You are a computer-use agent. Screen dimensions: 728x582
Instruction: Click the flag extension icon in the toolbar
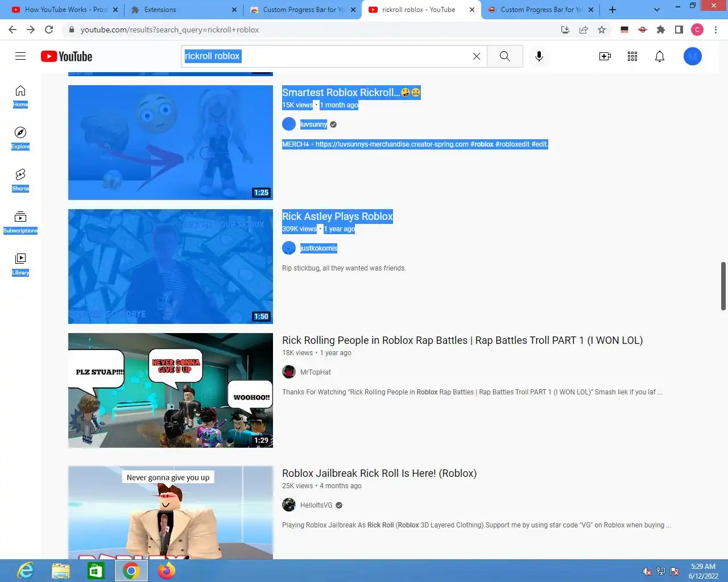pos(624,30)
